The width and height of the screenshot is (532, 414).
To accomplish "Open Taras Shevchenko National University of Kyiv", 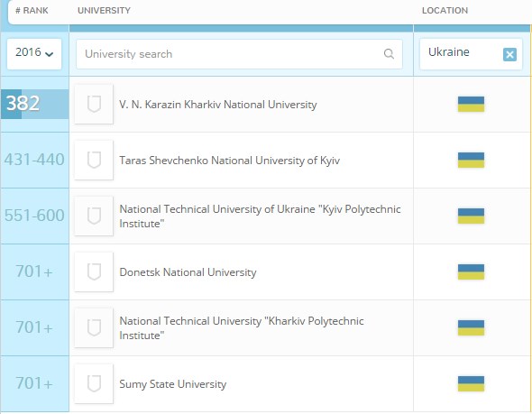I will point(229,161).
